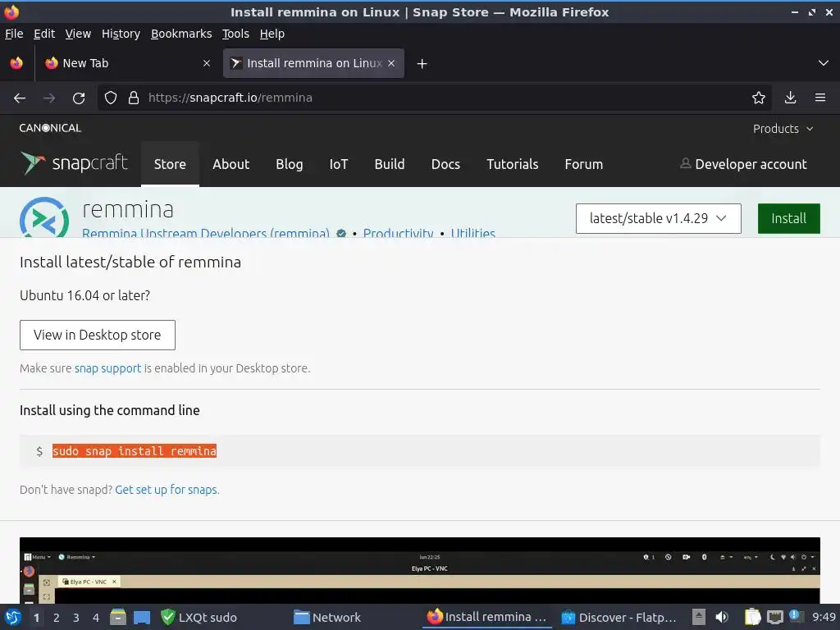Reload the current page
This screenshot has width=840, height=630.
click(x=79, y=98)
